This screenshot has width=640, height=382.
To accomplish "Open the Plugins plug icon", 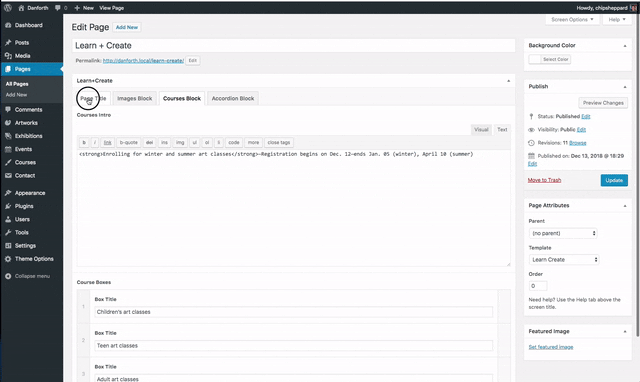I will (8, 206).
